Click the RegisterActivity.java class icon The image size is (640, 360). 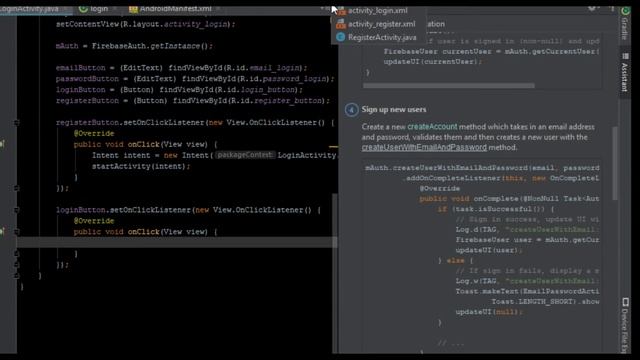click(x=340, y=37)
